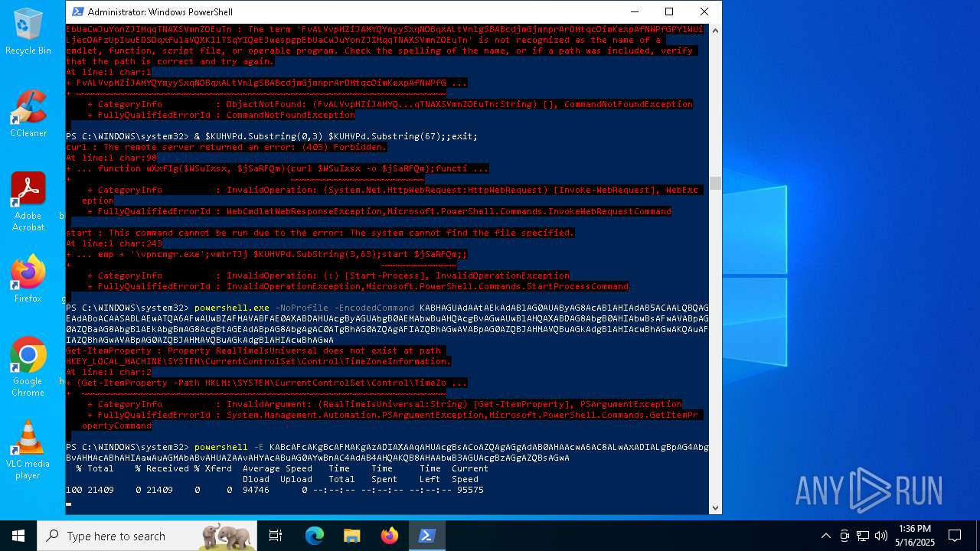This screenshot has width=980, height=551.
Task: Select the PowerShell taskbar button
Action: coord(427,536)
